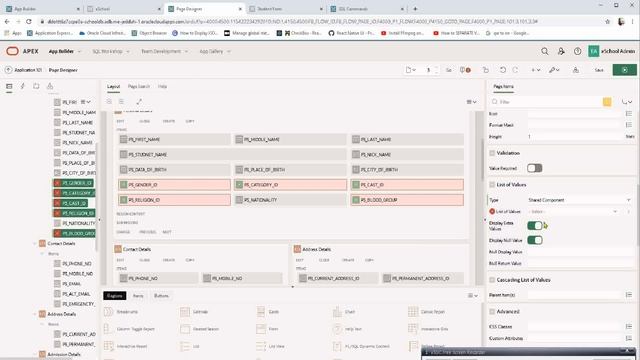
Task: Click the red error icon beside List of Values
Action: tap(492, 211)
